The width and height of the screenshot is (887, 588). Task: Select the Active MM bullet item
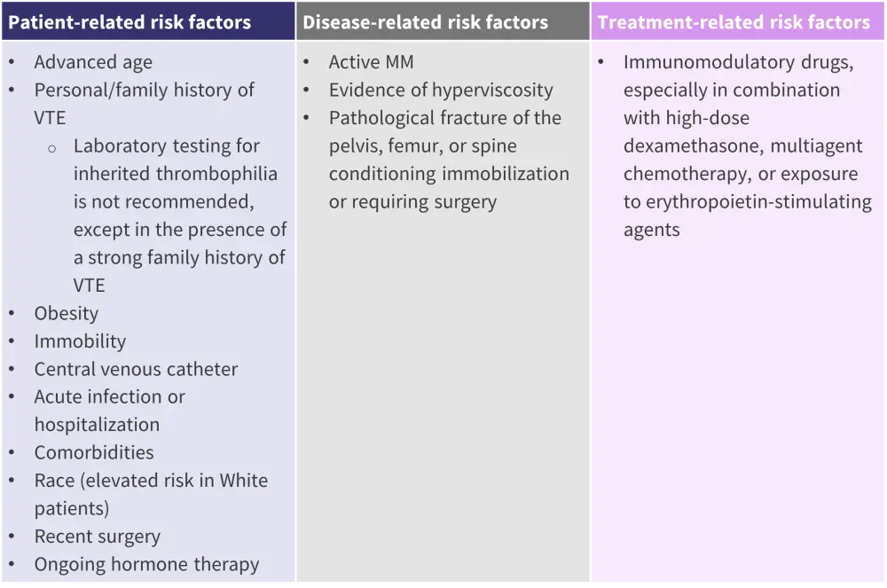click(371, 62)
